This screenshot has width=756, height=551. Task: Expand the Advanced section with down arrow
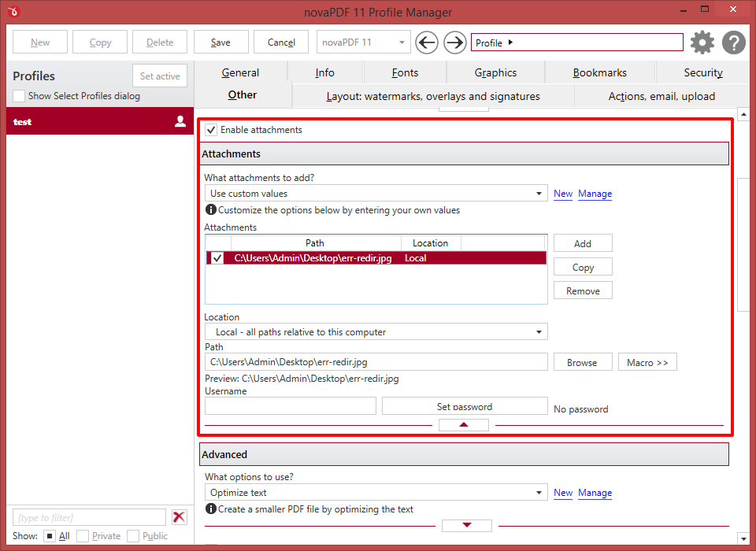(x=467, y=525)
